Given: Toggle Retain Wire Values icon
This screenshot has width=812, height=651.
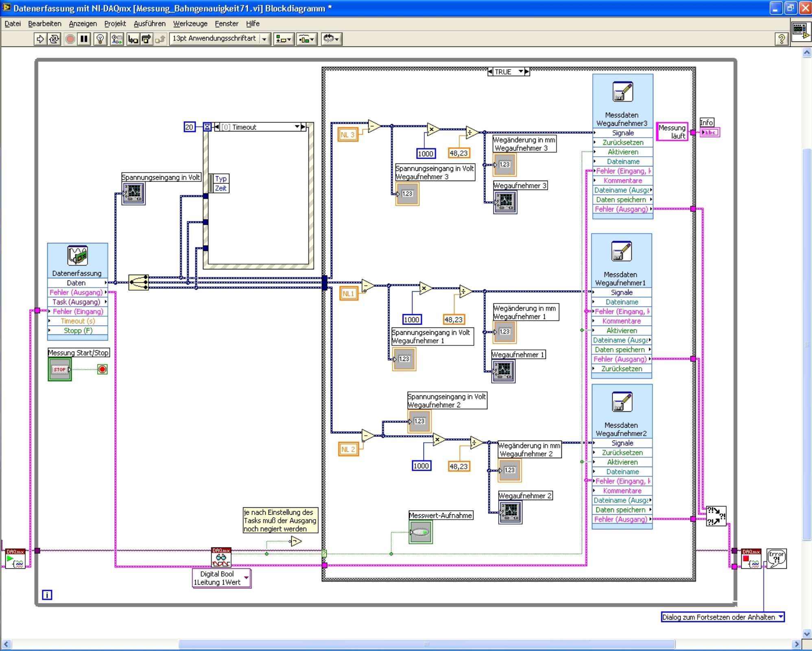Looking at the screenshot, I should tap(117, 39).
